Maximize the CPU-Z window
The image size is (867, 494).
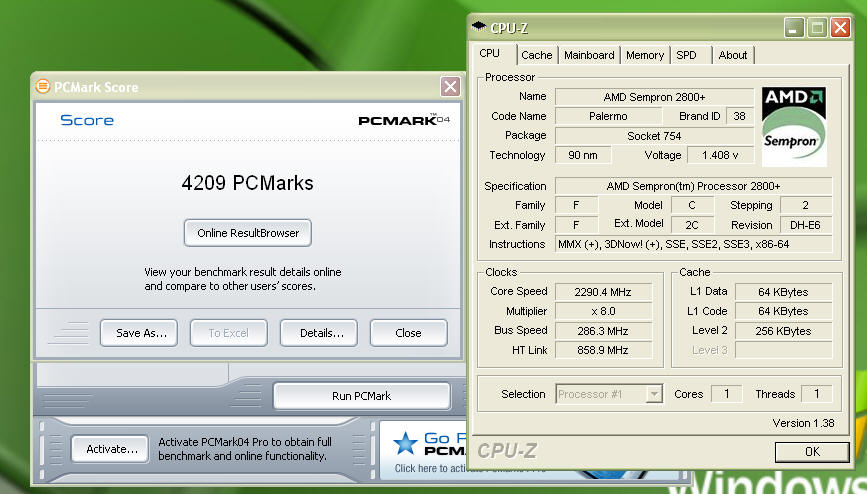coord(817,27)
